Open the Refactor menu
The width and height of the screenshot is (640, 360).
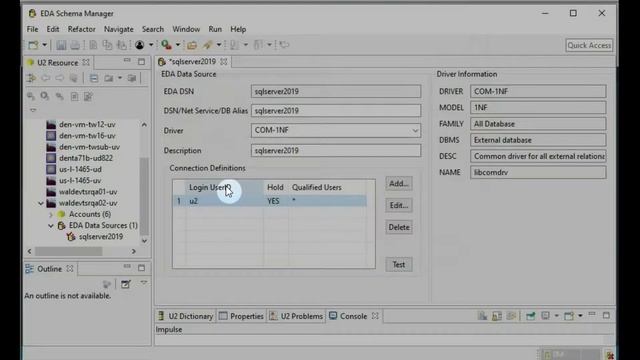pos(82,29)
